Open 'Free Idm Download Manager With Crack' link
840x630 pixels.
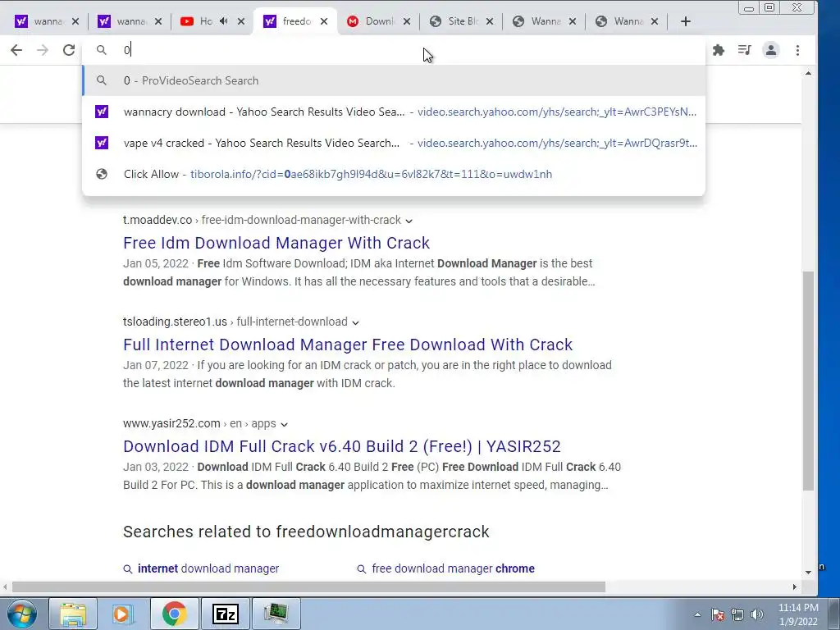click(x=276, y=243)
